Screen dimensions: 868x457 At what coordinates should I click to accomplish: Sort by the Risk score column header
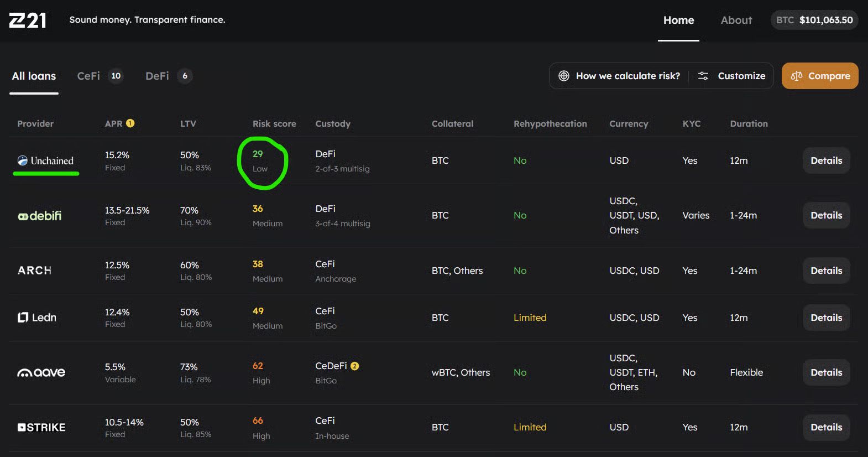coord(274,123)
